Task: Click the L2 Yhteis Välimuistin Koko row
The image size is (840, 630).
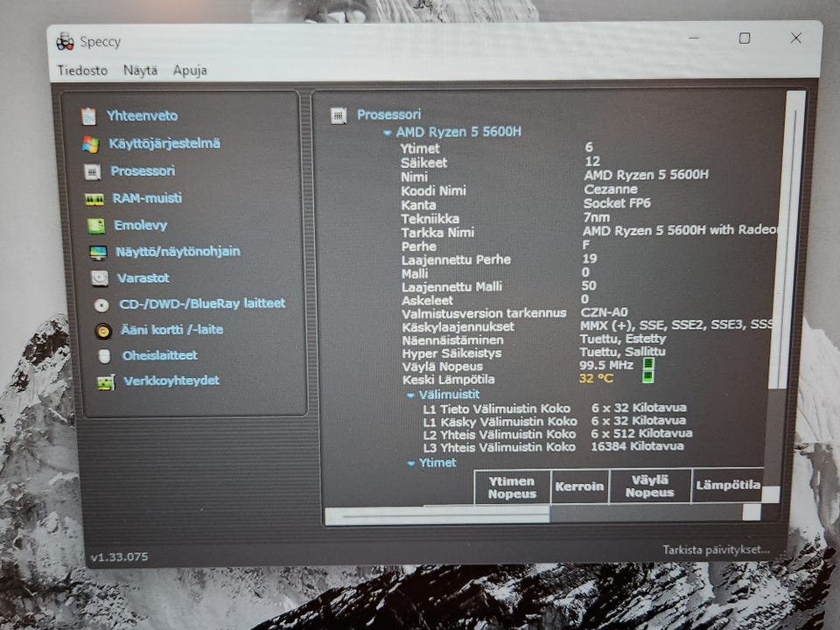Action: [557, 434]
